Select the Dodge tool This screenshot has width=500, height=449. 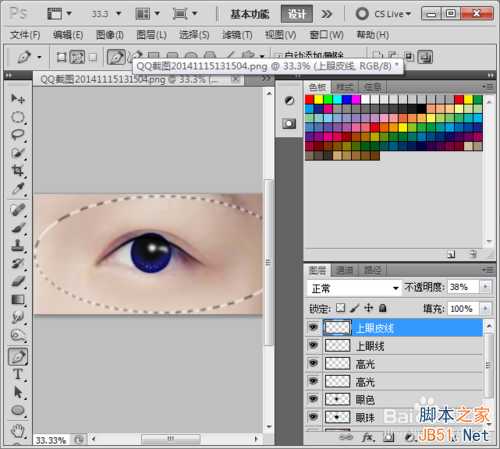click(18, 335)
